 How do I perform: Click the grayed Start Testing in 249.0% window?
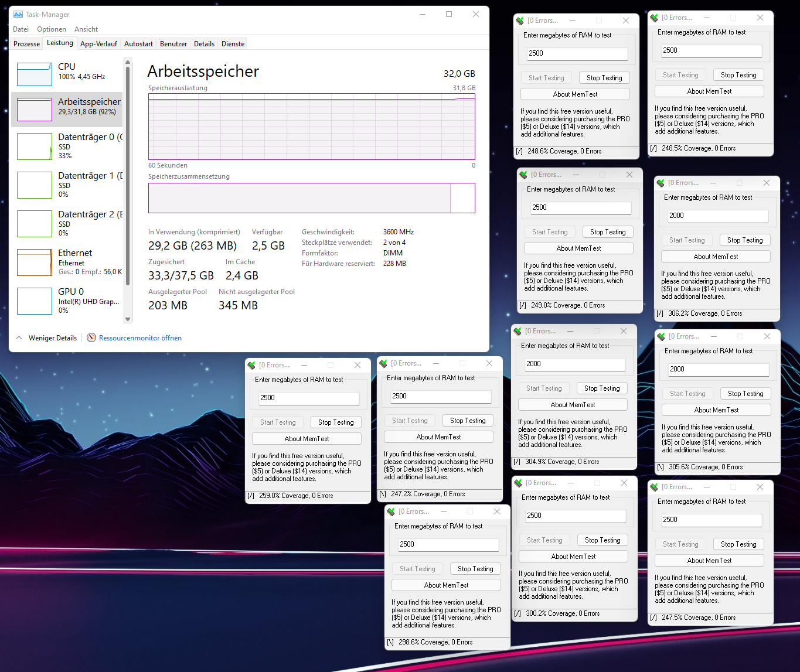(x=550, y=232)
